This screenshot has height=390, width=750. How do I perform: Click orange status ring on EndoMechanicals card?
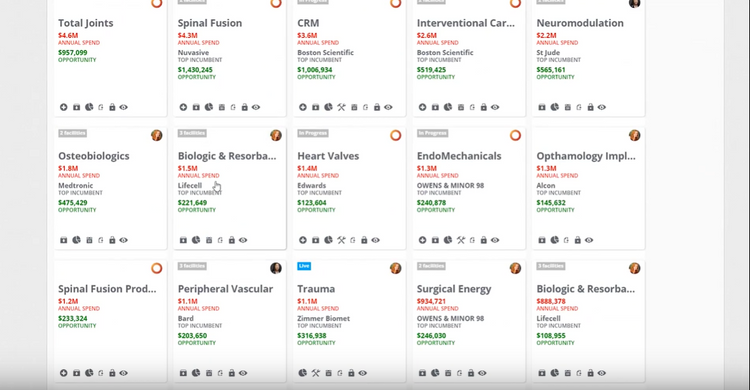(x=515, y=135)
